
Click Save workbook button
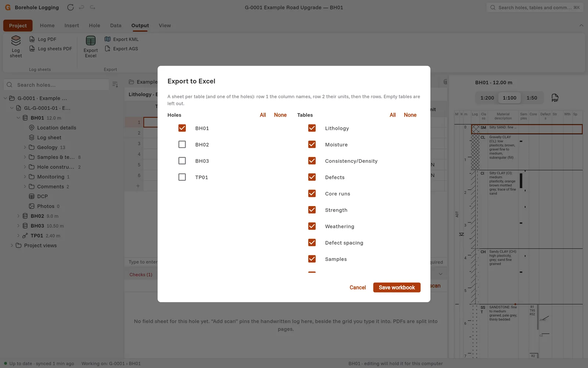(397, 287)
